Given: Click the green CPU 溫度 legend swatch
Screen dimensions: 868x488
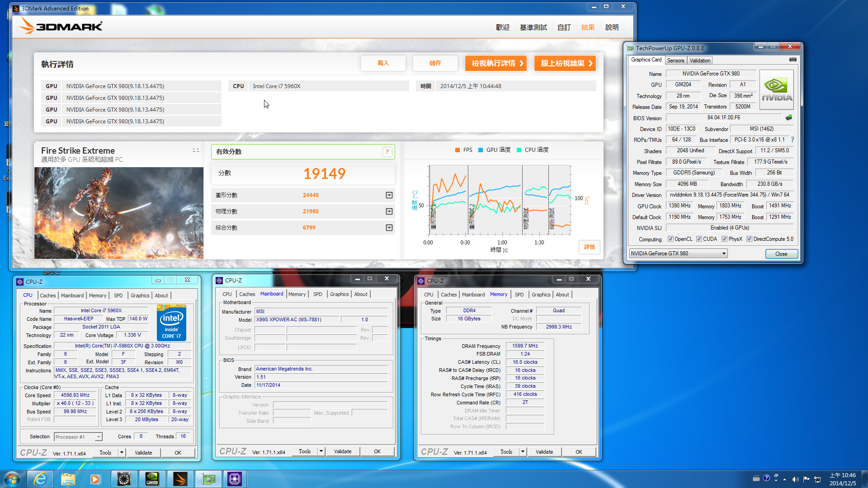Looking at the screenshot, I should click(519, 150).
